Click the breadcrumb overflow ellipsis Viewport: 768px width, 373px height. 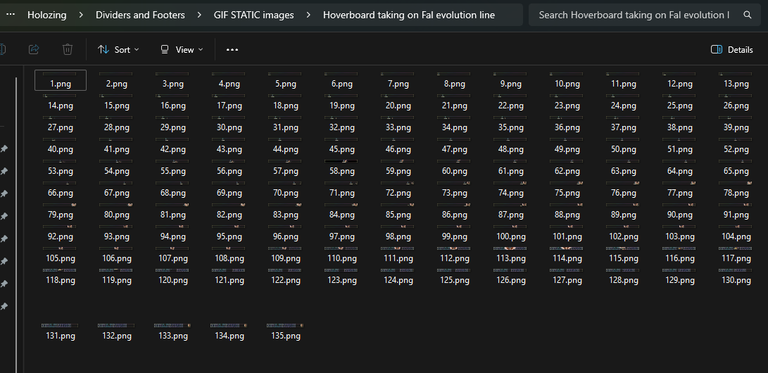point(10,15)
